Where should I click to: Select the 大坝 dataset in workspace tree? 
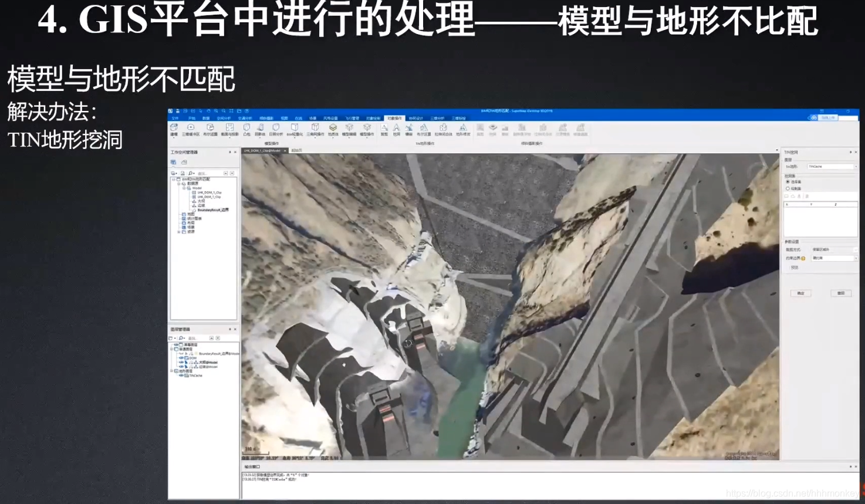point(201,201)
